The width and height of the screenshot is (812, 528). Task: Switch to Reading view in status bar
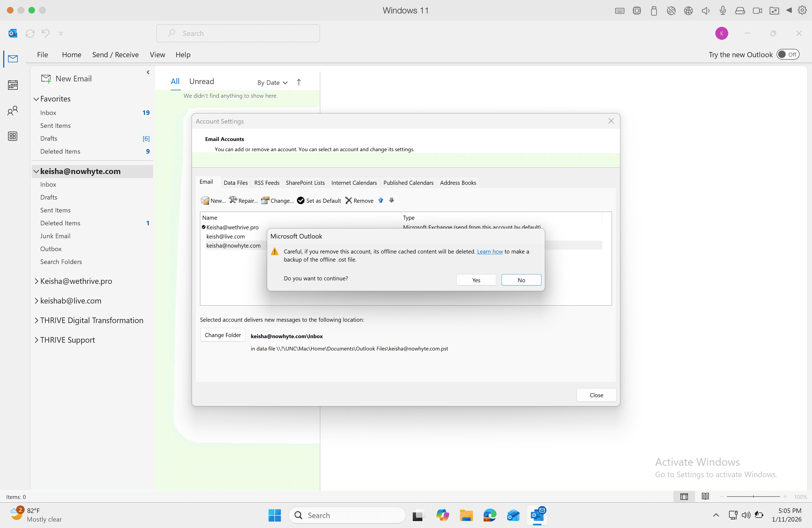click(705, 496)
